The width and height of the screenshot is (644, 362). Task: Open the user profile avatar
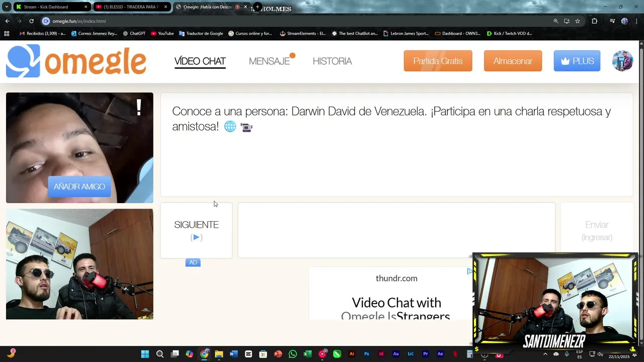pos(622,61)
